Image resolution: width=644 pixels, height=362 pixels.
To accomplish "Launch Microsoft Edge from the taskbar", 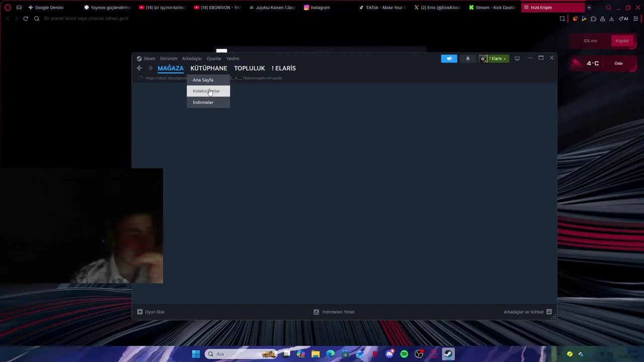I will pos(330,354).
